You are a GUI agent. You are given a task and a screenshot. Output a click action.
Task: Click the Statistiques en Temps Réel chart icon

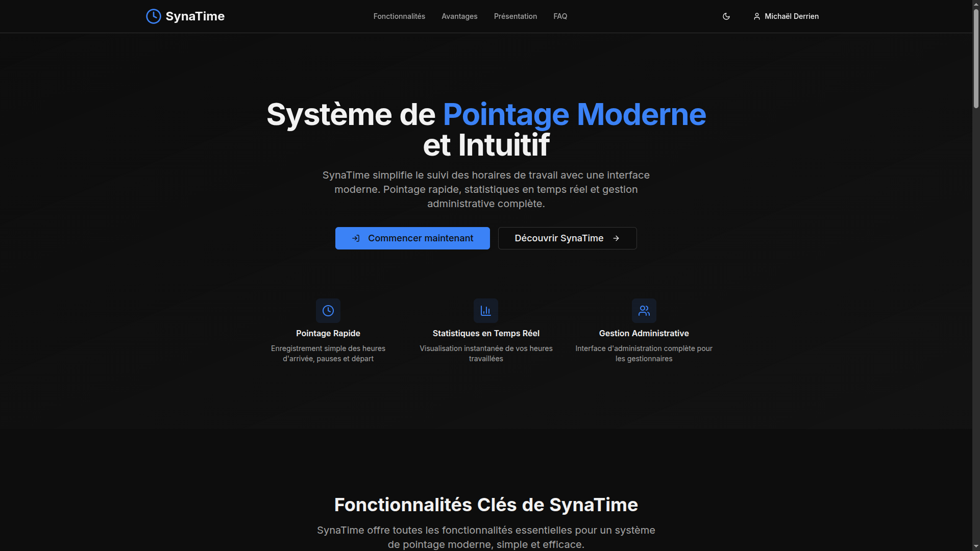(485, 311)
